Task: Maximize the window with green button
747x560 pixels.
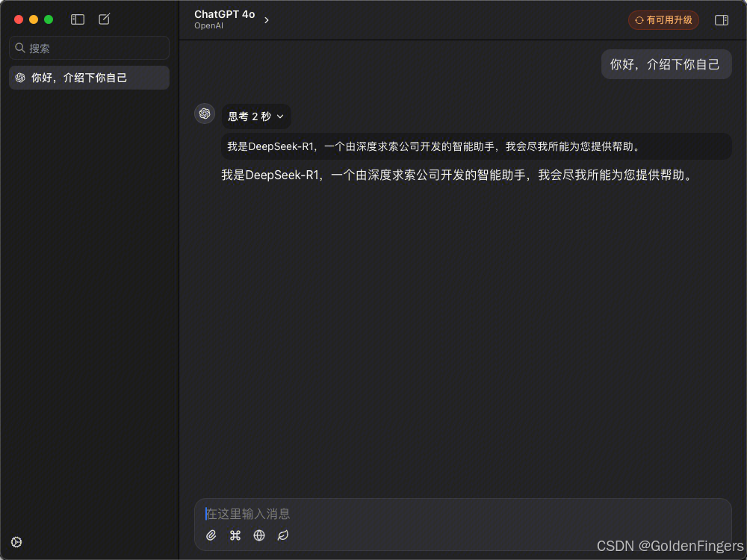Action: tap(49, 19)
